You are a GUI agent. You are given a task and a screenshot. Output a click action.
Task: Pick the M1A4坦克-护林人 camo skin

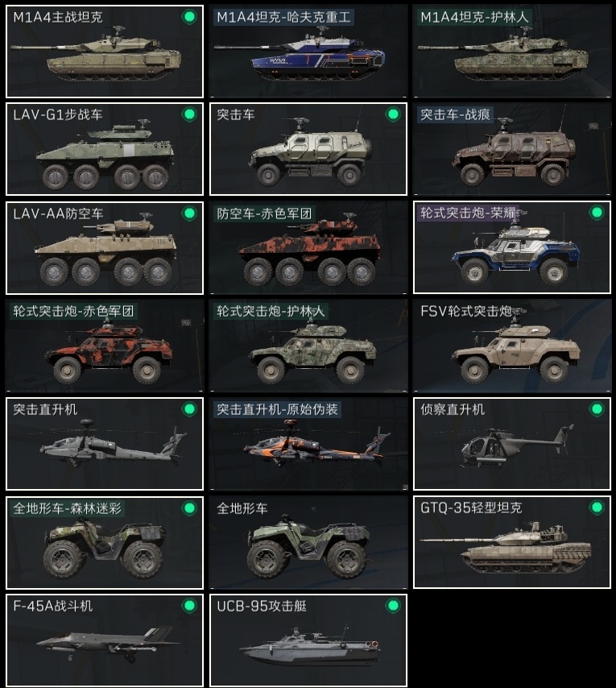[x=512, y=52]
